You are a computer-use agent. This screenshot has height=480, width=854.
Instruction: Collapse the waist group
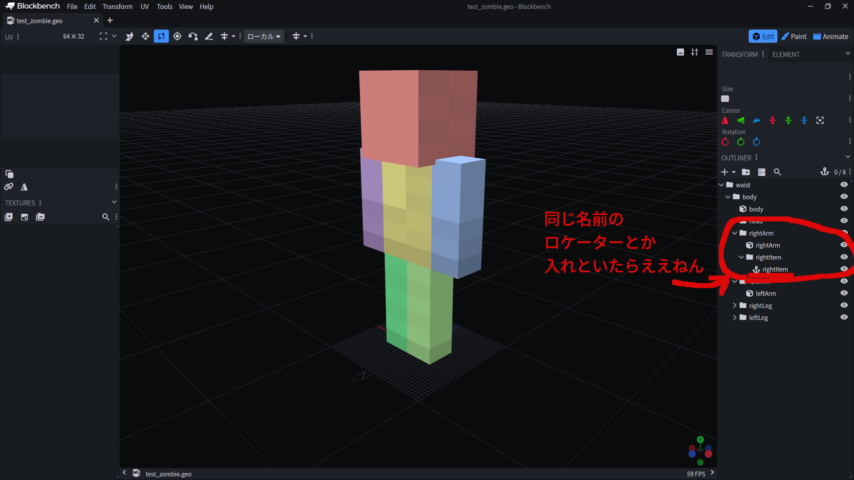(722, 185)
